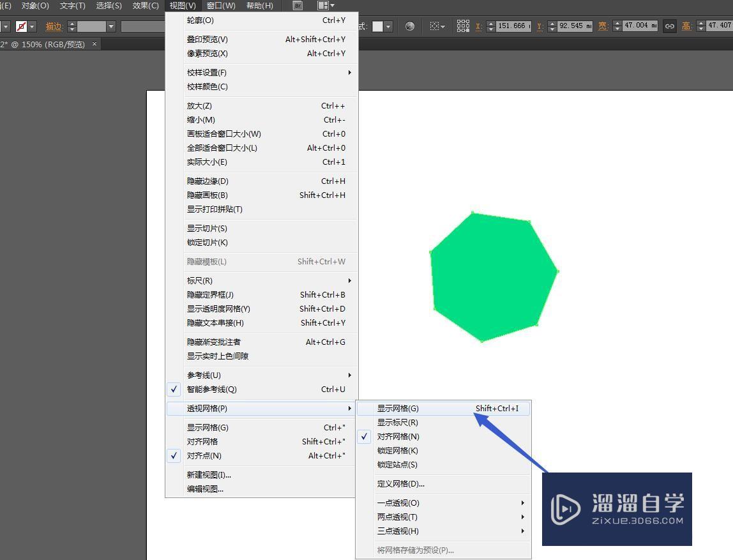The image size is (733, 560).
Task: Choose 显示标尺(R) in perspective submenu
Action: (x=443, y=422)
